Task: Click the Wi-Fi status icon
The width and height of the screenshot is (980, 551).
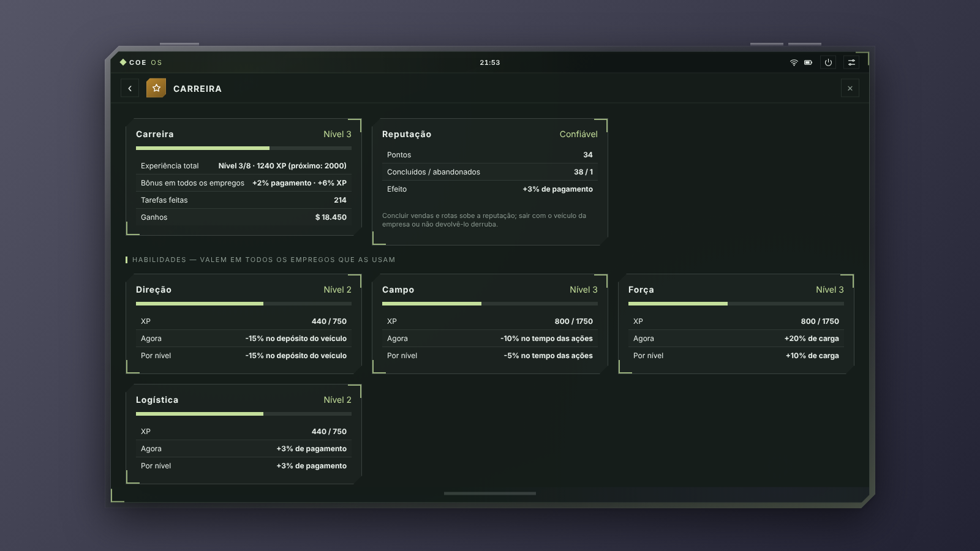Action: [794, 62]
